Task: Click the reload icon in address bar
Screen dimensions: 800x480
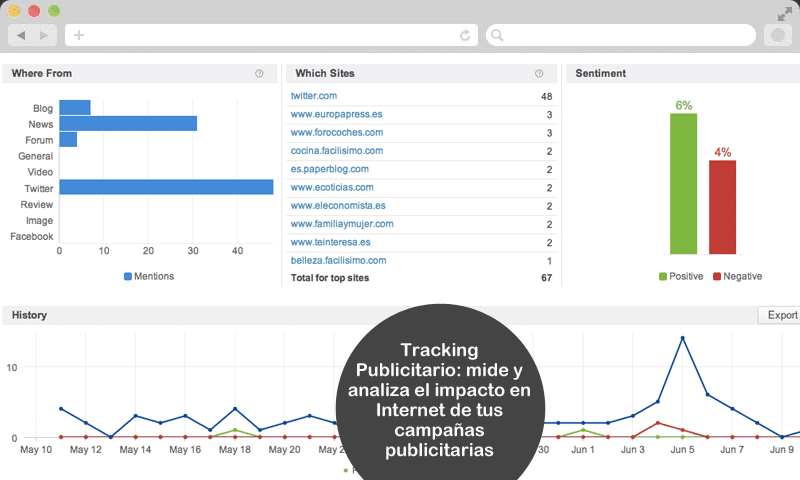Action: pos(465,35)
